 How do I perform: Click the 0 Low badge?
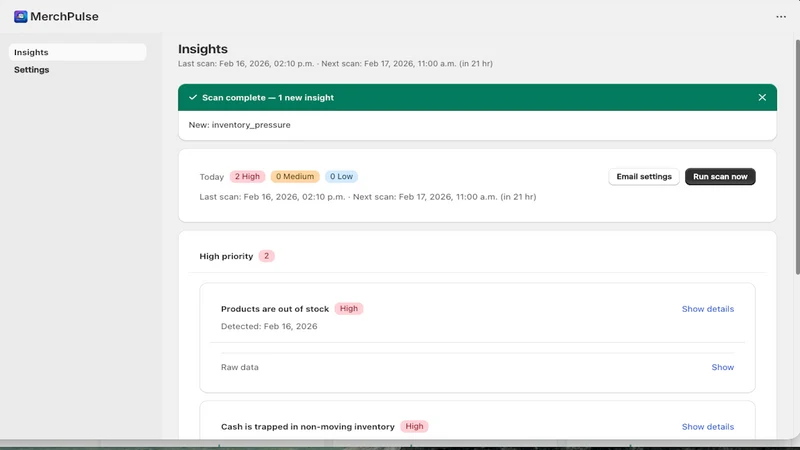[x=341, y=177]
